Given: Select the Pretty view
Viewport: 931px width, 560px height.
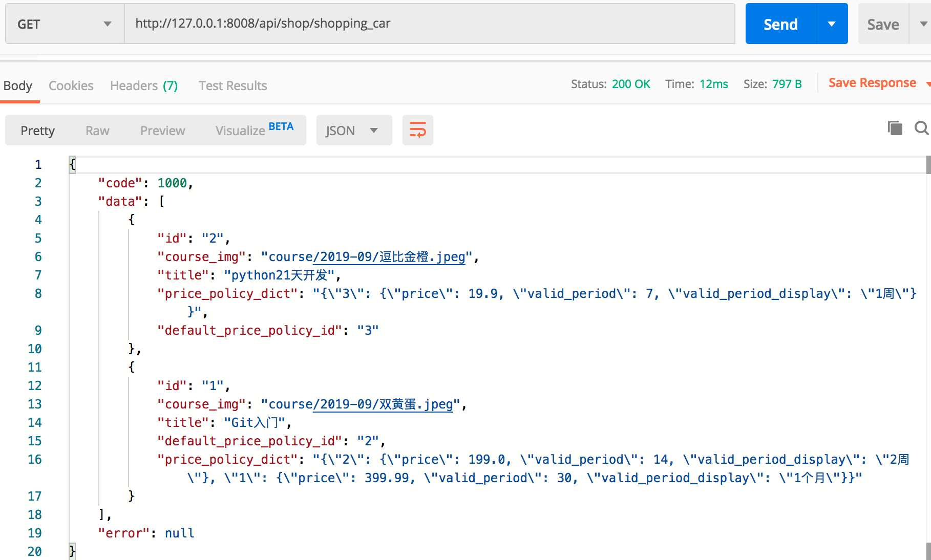Looking at the screenshot, I should pos(38,131).
